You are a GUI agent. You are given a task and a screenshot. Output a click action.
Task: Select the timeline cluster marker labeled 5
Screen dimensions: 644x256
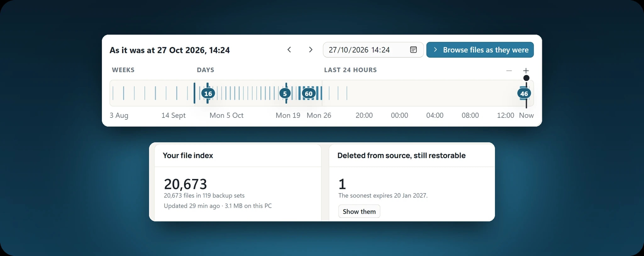(285, 94)
